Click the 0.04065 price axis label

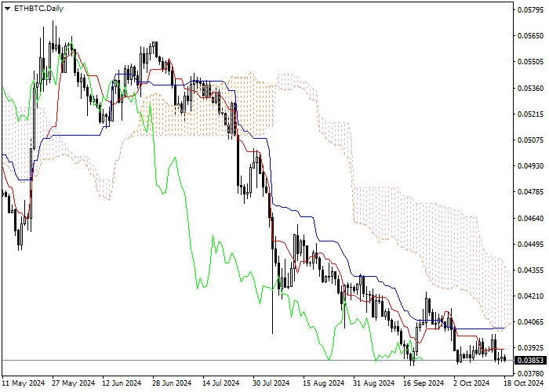coord(530,322)
